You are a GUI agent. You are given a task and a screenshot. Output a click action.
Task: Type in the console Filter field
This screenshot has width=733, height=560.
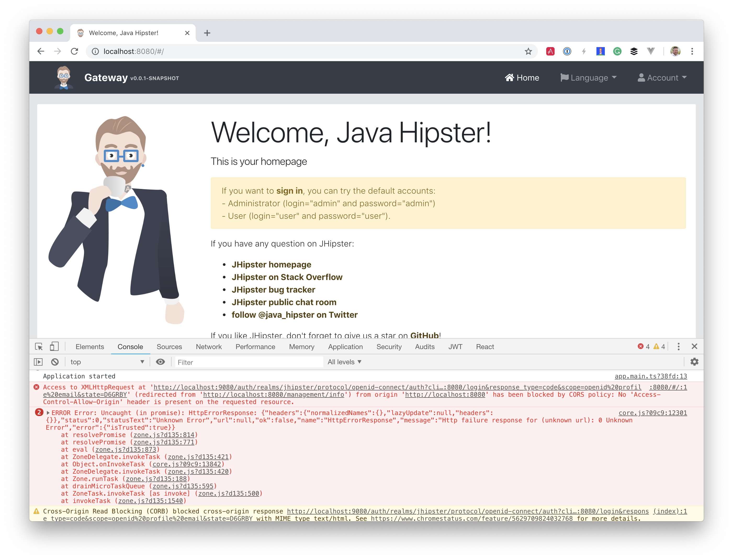[248, 362]
